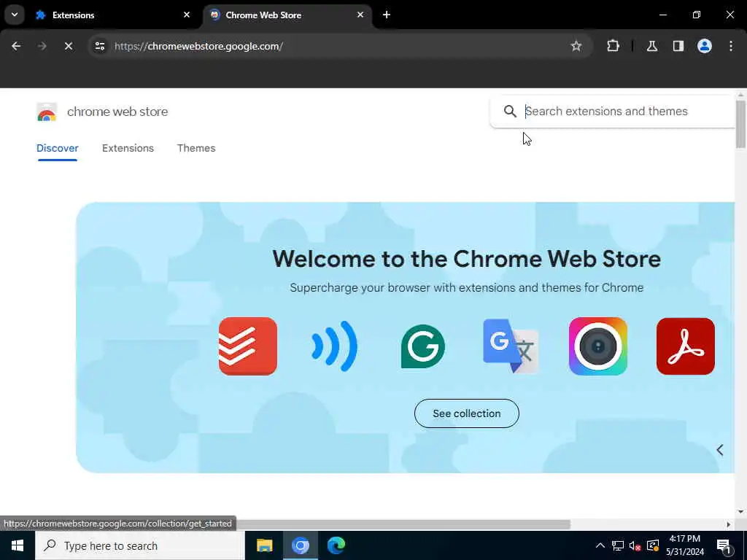
Task: Show the previous banner with the left chevron
Action: click(720, 450)
